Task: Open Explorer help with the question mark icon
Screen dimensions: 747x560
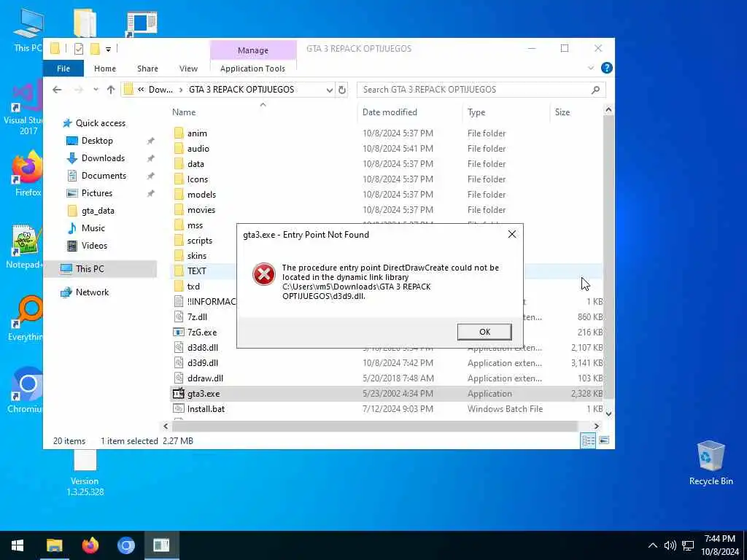Action: (606, 68)
